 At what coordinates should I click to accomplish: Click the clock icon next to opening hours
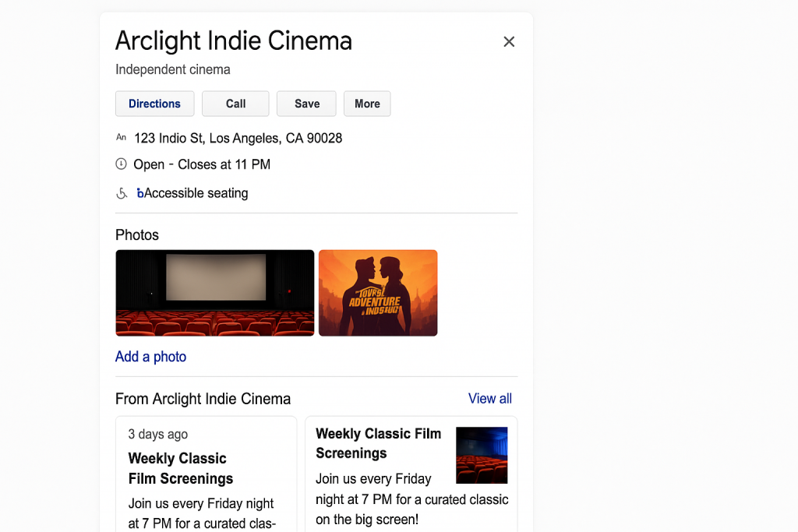(x=121, y=164)
